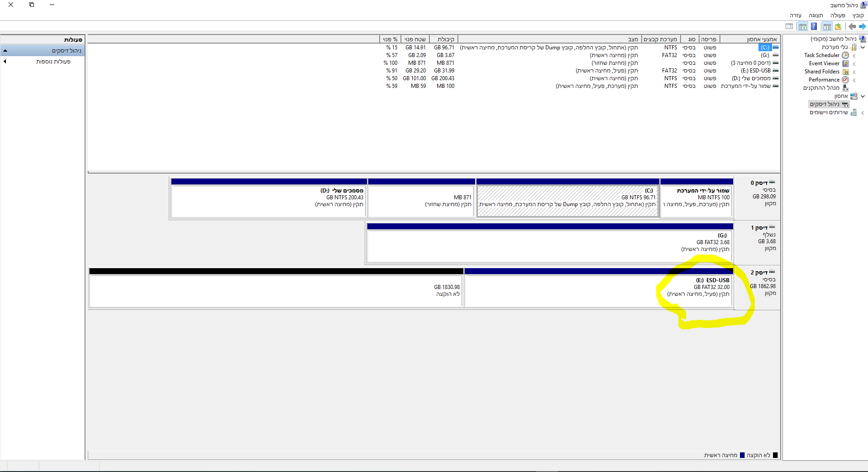Toggle the Show/Hide Console Tree toolbar icon
The height and width of the screenshot is (472, 868).
click(x=827, y=26)
